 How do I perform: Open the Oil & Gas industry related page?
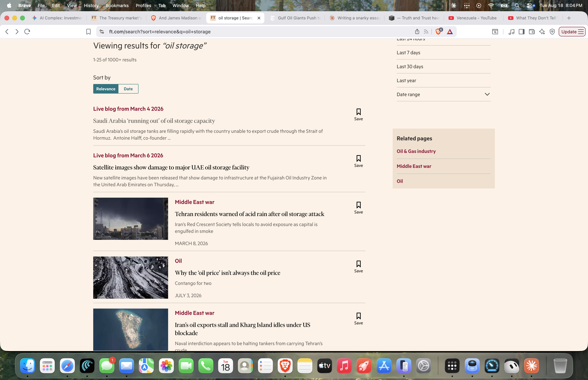(x=416, y=151)
